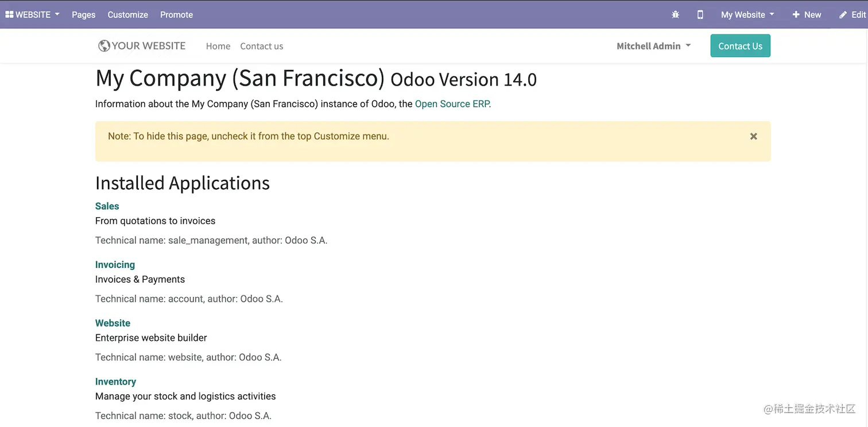Open the Pages menu
The image size is (868, 427).
pos(84,14)
